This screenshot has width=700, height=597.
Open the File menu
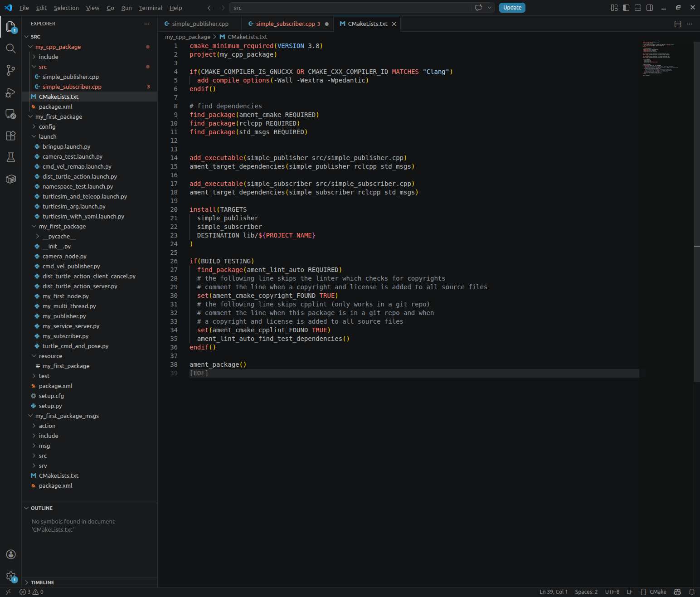coord(24,8)
